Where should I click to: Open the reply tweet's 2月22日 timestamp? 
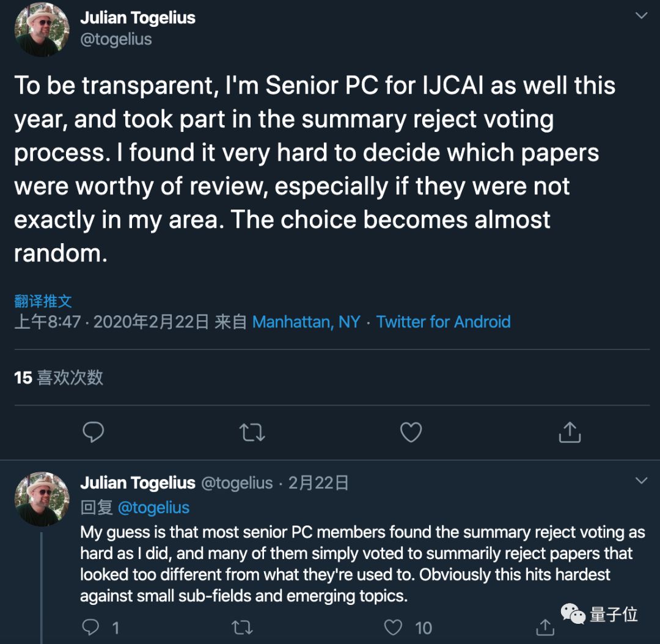click(x=318, y=483)
